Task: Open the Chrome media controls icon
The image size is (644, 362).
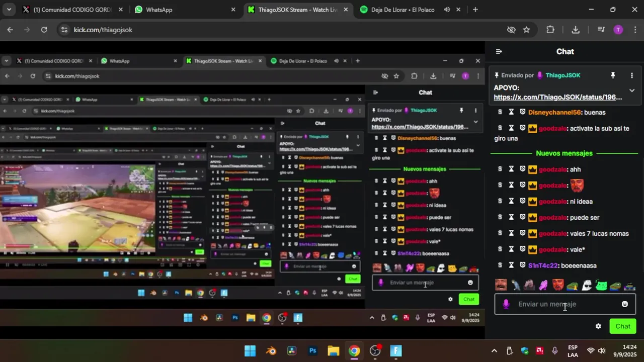Action: coord(601,30)
